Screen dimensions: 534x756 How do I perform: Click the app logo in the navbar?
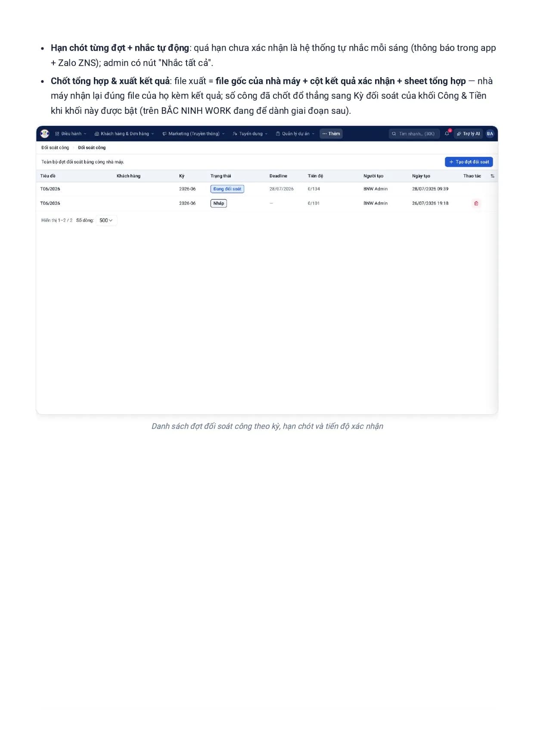pyautogui.click(x=45, y=134)
